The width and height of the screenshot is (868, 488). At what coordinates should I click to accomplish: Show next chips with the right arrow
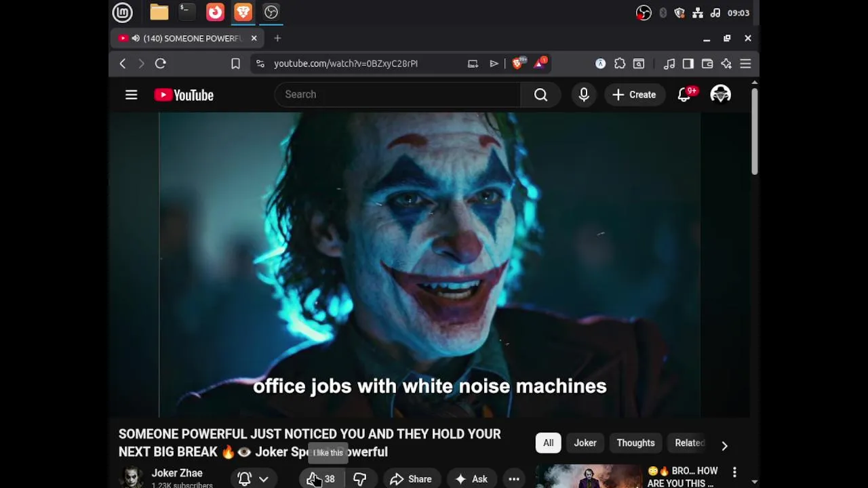pos(724,446)
